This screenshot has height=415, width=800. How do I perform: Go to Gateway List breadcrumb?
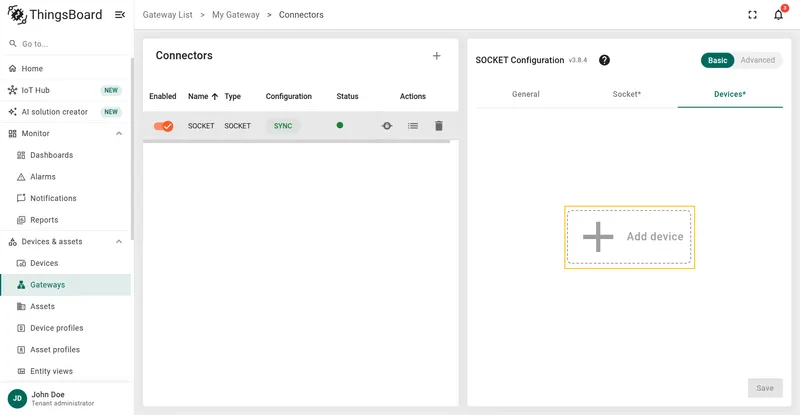pyautogui.click(x=167, y=15)
